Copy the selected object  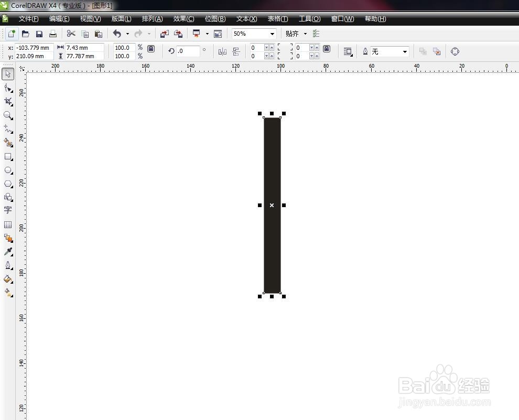[x=85, y=34]
